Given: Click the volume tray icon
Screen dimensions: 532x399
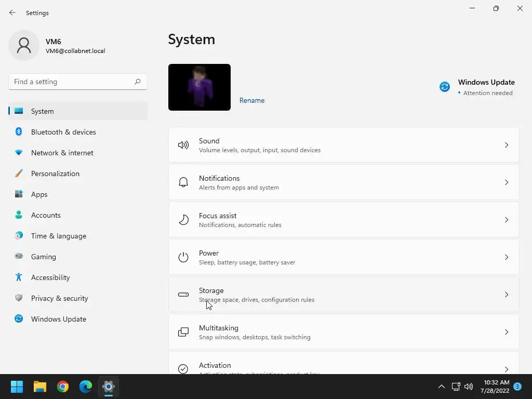Looking at the screenshot, I should coord(469,387).
